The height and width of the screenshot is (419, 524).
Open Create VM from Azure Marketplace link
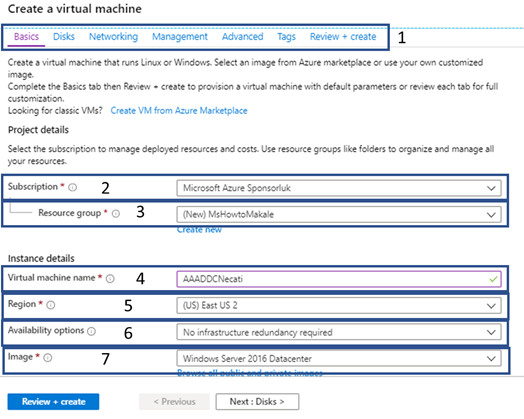(x=179, y=111)
